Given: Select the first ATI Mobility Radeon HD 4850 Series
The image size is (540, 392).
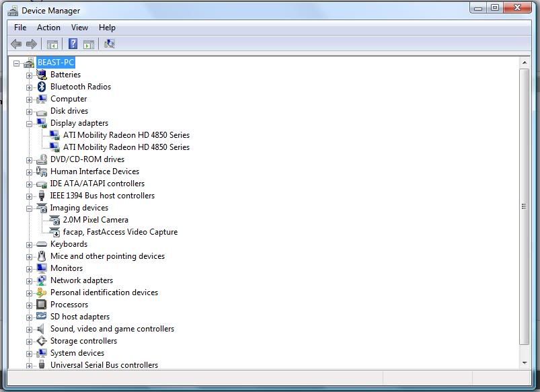Looking at the screenshot, I should click(126, 135).
